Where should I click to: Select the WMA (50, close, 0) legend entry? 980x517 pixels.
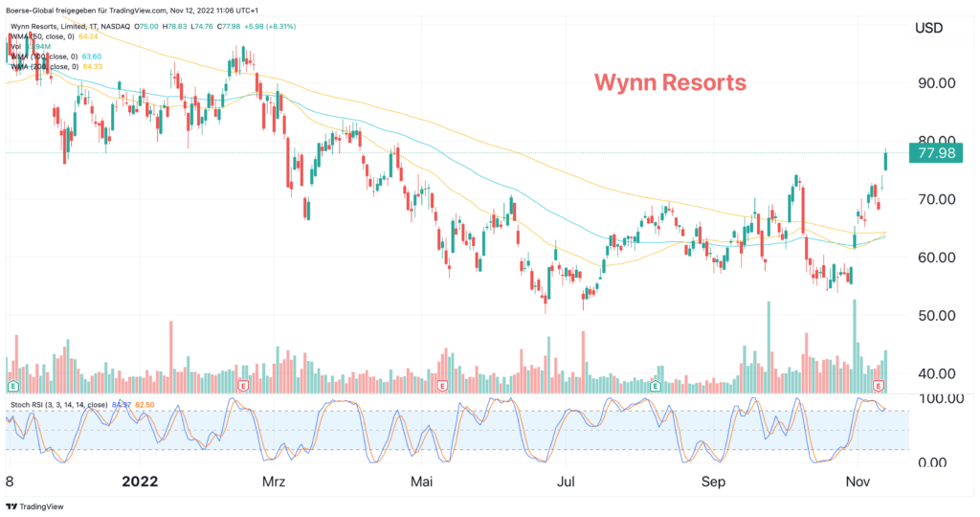[x=43, y=36]
